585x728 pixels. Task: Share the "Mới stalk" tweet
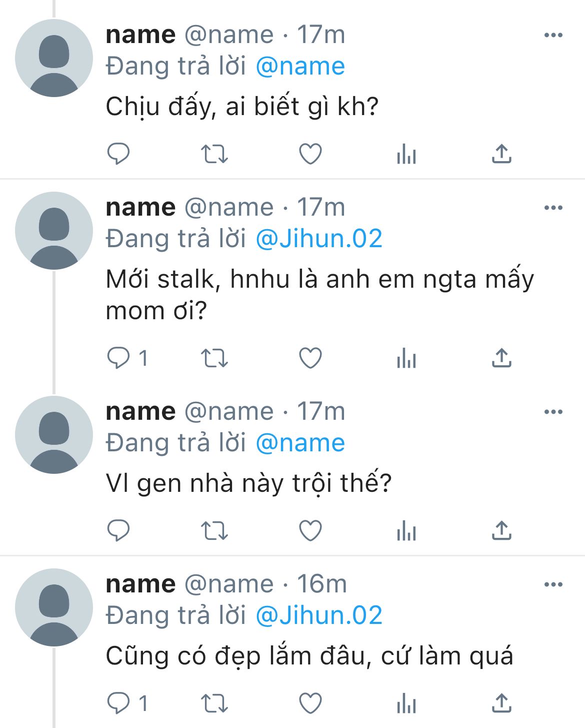(x=501, y=358)
